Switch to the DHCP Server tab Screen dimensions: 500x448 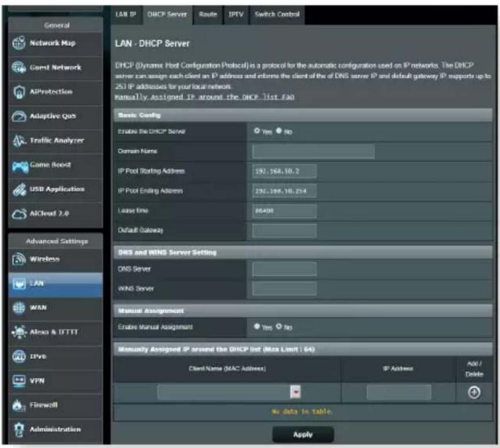point(167,14)
